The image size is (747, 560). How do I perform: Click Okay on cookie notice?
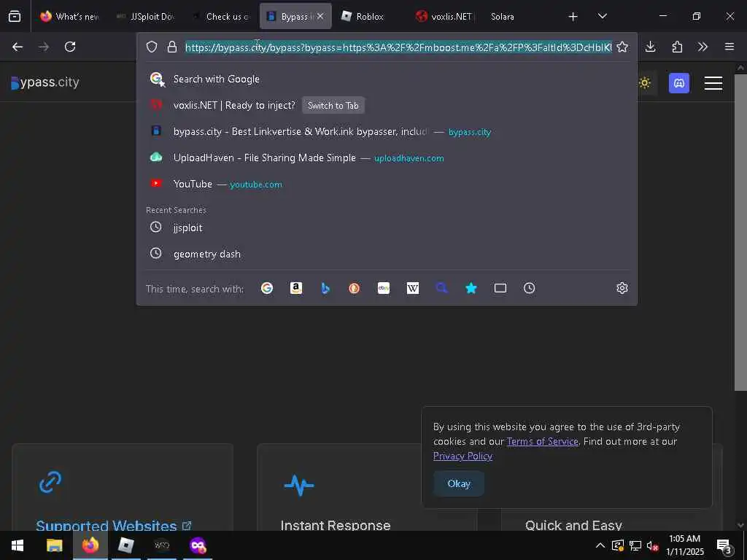tap(459, 483)
